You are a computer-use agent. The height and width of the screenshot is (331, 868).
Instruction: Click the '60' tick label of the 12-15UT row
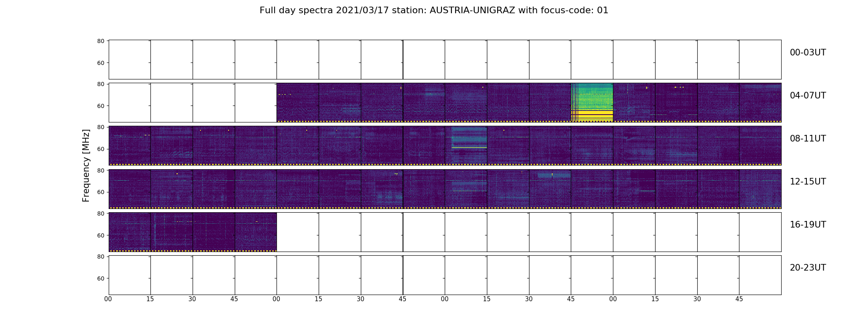(x=100, y=192)
